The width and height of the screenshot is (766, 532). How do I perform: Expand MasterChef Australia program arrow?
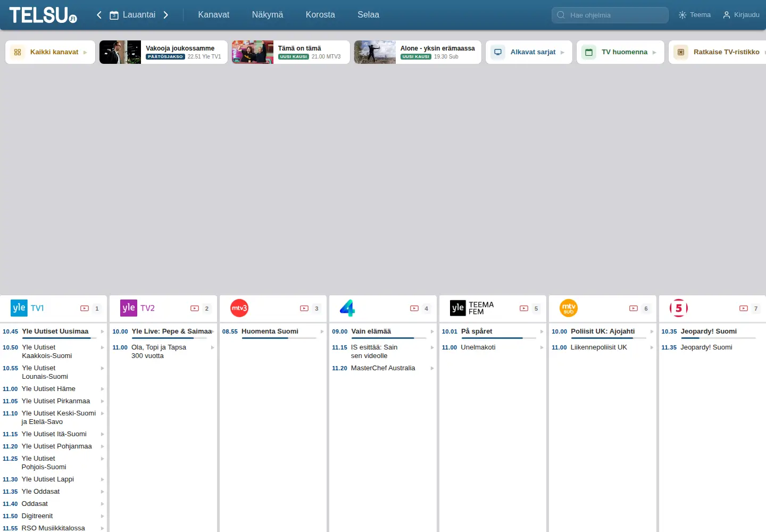click(x=432, y=368)
